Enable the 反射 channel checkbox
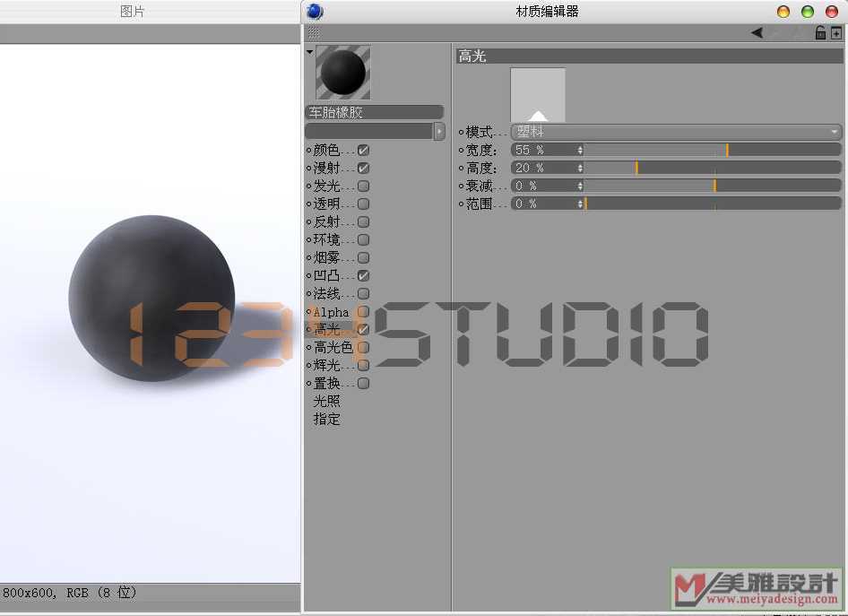Screen dimensions: 848x616 pos(363,221)
